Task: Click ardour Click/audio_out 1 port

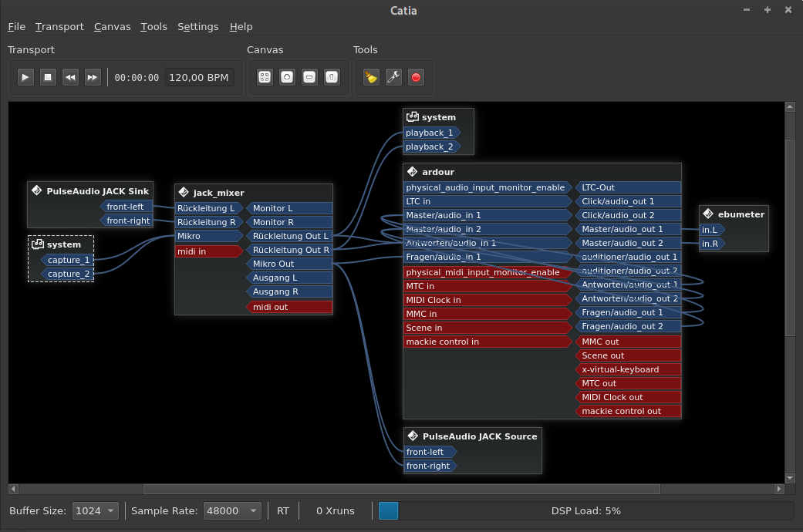Action: [629, 201]
